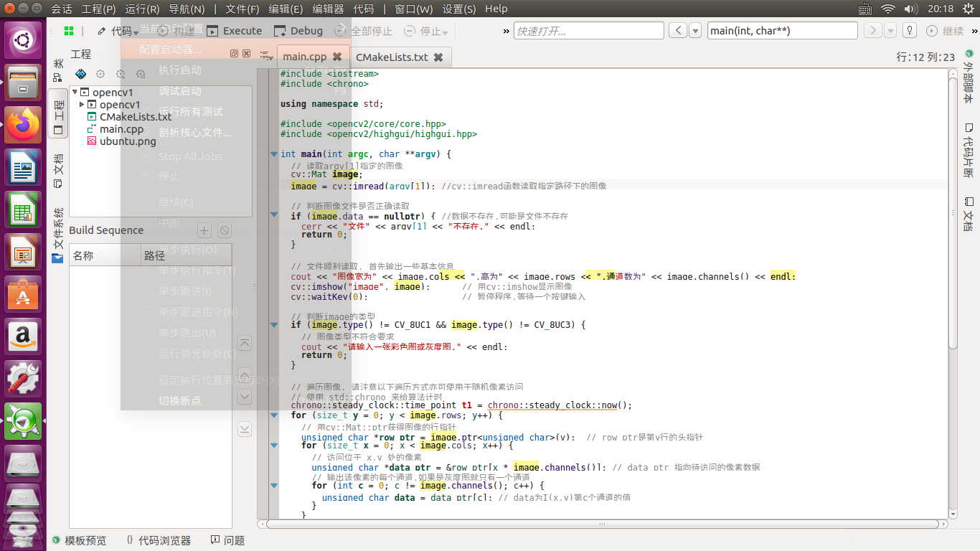The image size is (980, 551).
Task: Open Files manager from the launcher
Action: [x=23, y=83]
